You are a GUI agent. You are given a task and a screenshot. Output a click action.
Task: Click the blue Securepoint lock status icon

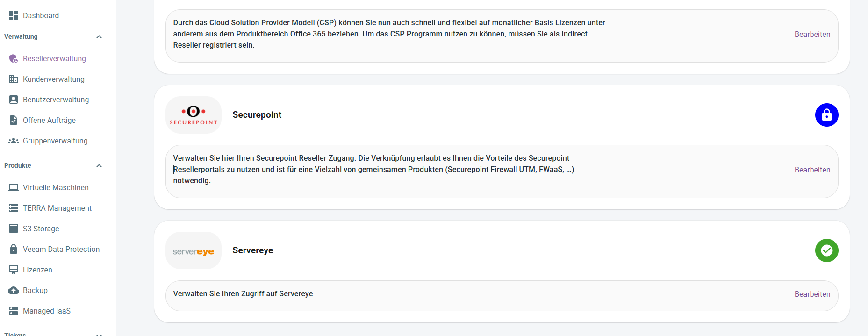[x=826, y=115]
